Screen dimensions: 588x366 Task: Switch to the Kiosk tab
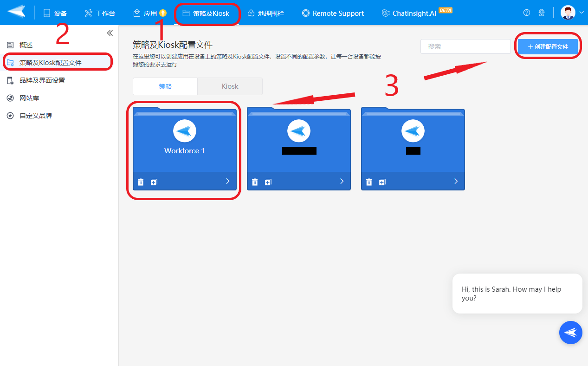[x=230, y=86]
